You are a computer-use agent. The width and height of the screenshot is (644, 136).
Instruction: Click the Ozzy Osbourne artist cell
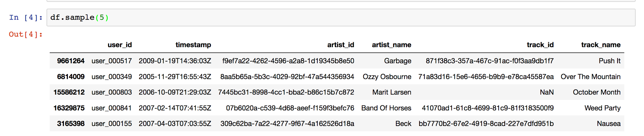387,77
